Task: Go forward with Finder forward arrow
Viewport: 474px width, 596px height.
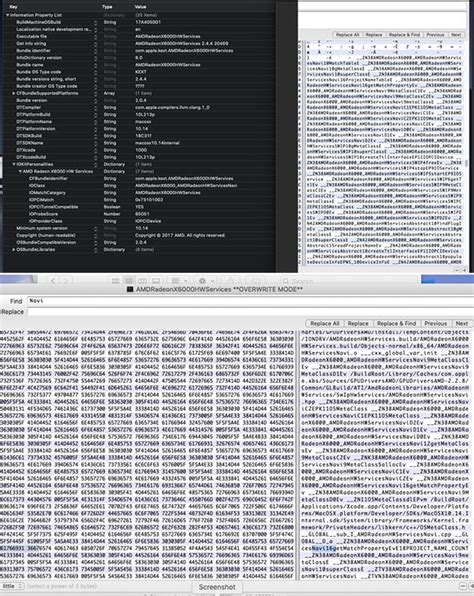Action: (65, 281)
